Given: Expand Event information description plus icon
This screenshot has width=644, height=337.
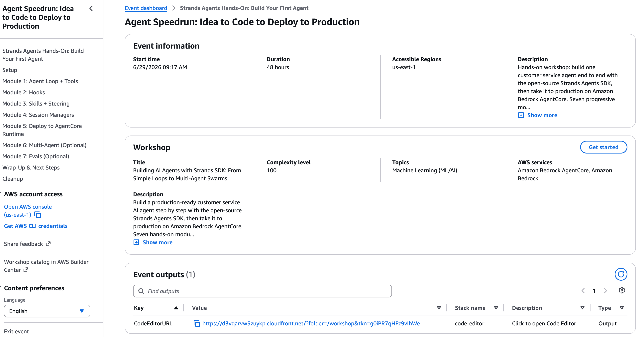Looking at the screenshot, I should click(x=521, y=115).
